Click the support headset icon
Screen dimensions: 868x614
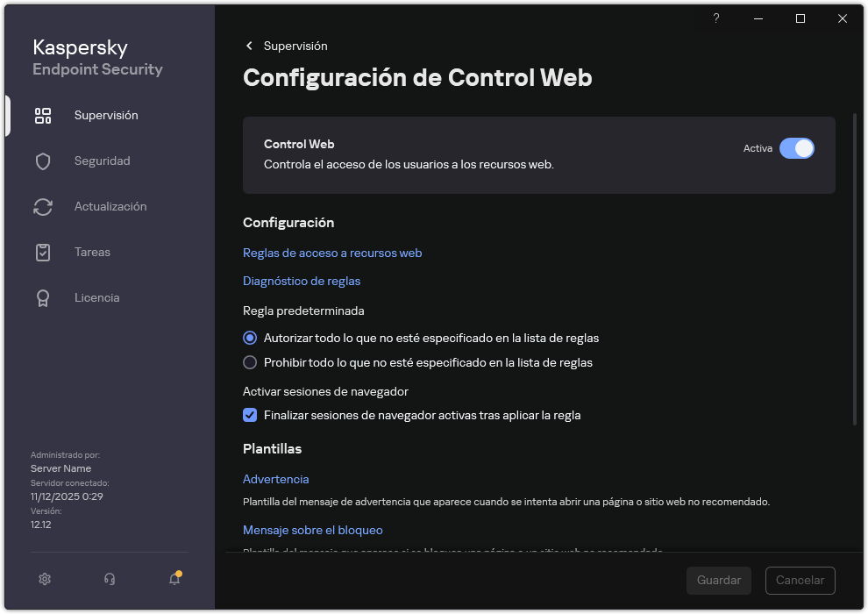point(109,579)
